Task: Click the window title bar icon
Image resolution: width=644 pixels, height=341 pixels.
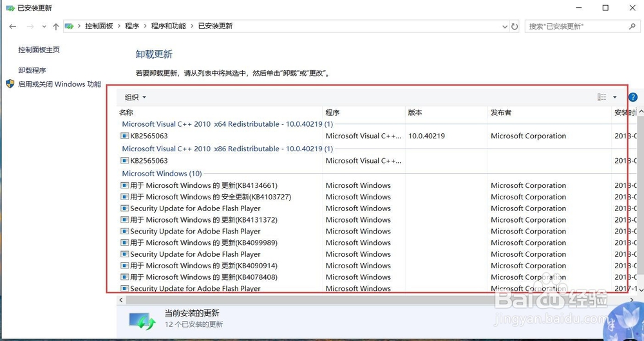Action: pyautogui.click(x=10, y=8)
